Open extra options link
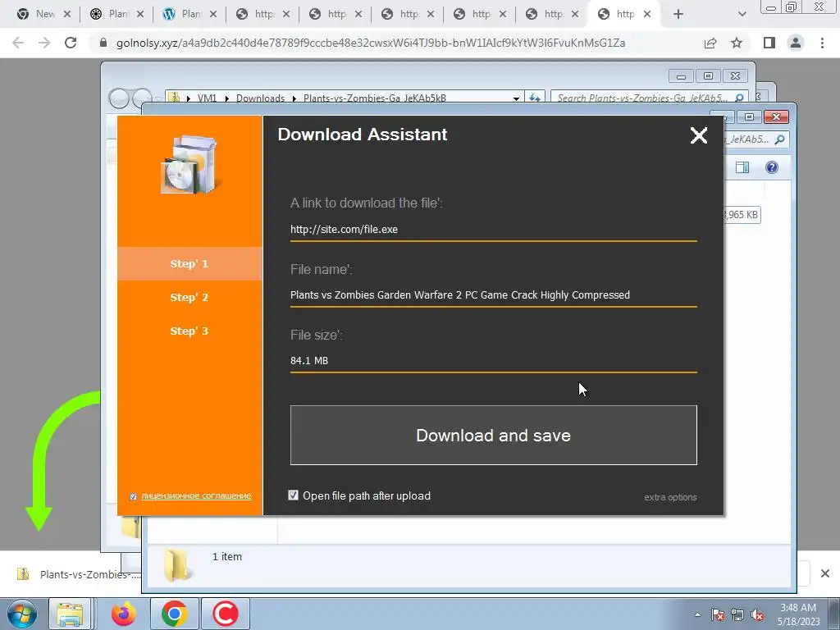The image size is (840, 630). point(670,497)
